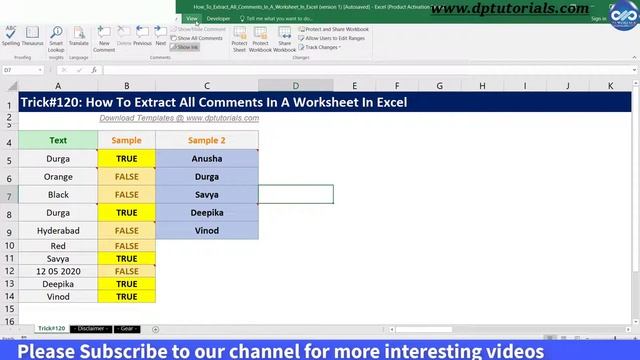Select the Text header cell
The height and width of the screenshot is (360, 640).
pos(58,140)
